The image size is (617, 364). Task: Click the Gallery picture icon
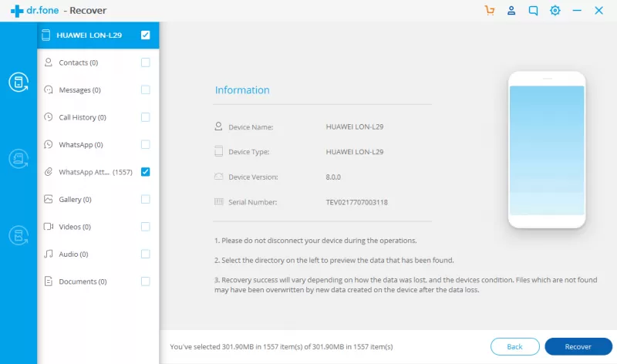pos(49,199)
